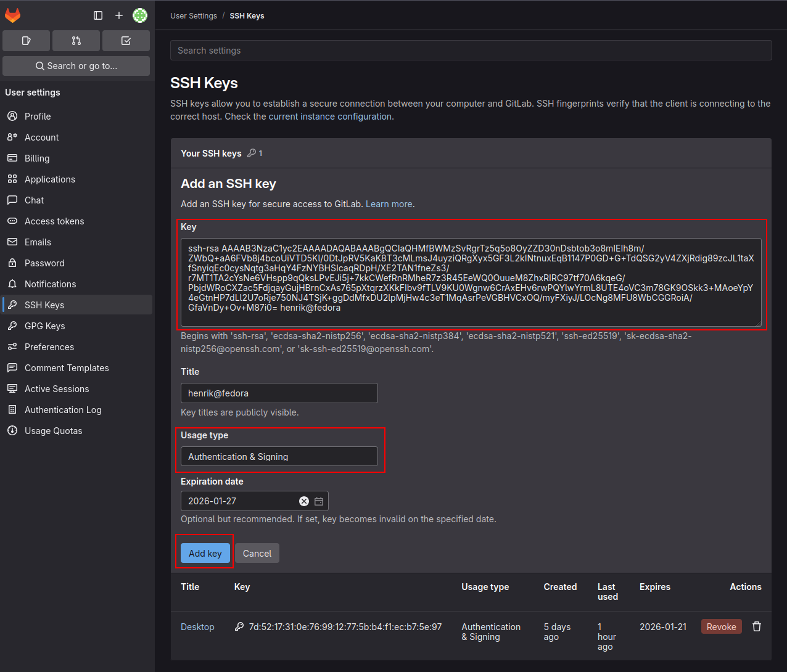Click the Password lock icon
The image size is (787, 672).
pos(12,263)
